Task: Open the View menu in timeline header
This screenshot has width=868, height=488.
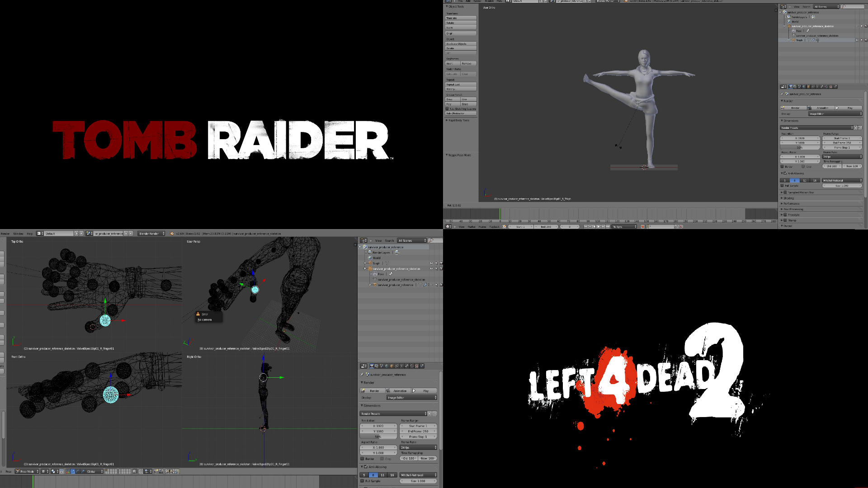Action: point(462,226)
